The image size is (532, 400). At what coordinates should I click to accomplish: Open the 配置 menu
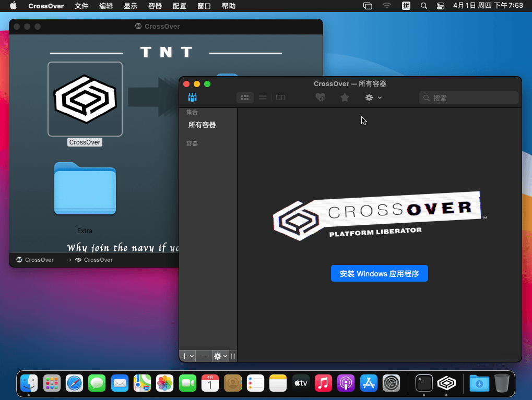pos(180,6)
